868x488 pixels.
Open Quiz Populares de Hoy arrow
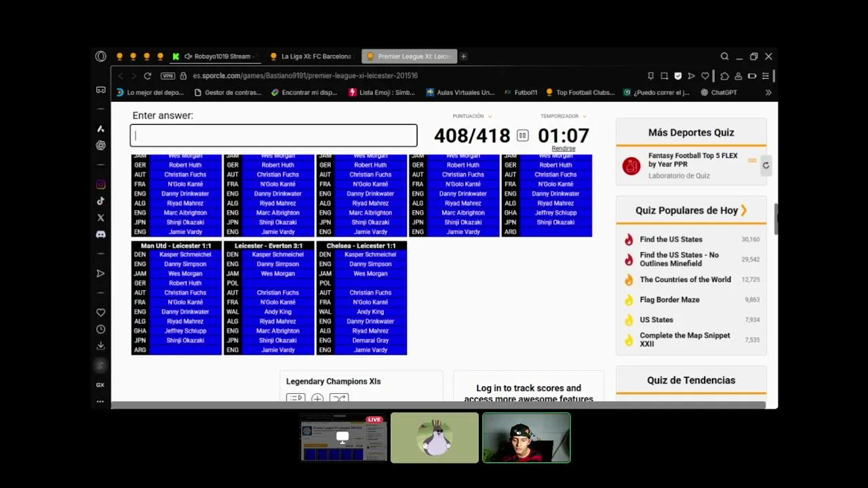(744, 210)
